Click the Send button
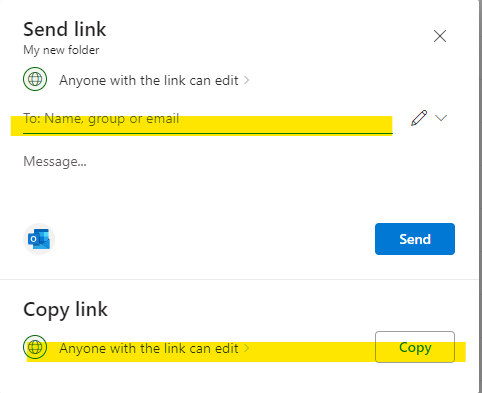Image resolution: width=482 pixels, height=393 pixels. point(415,239)
